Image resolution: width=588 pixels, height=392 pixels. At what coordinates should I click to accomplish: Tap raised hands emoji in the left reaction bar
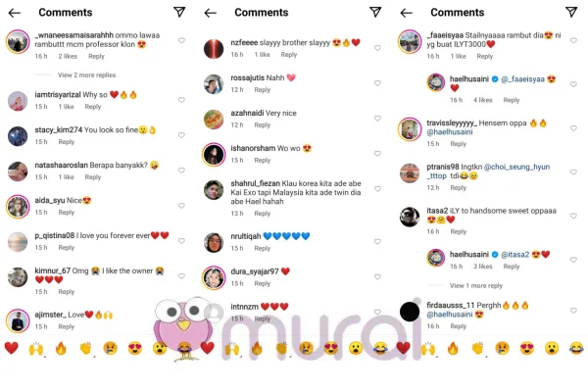click(x=36, y=349)
